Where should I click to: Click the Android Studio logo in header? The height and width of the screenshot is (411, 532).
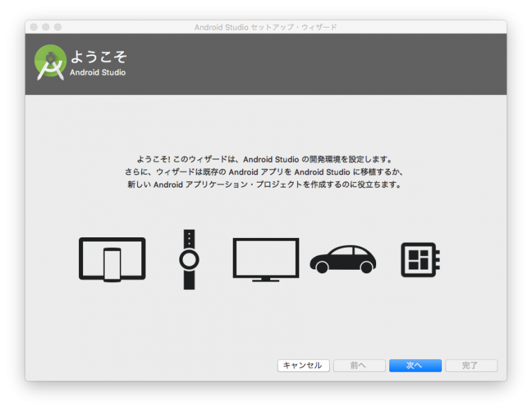click(x=51, y=62)
